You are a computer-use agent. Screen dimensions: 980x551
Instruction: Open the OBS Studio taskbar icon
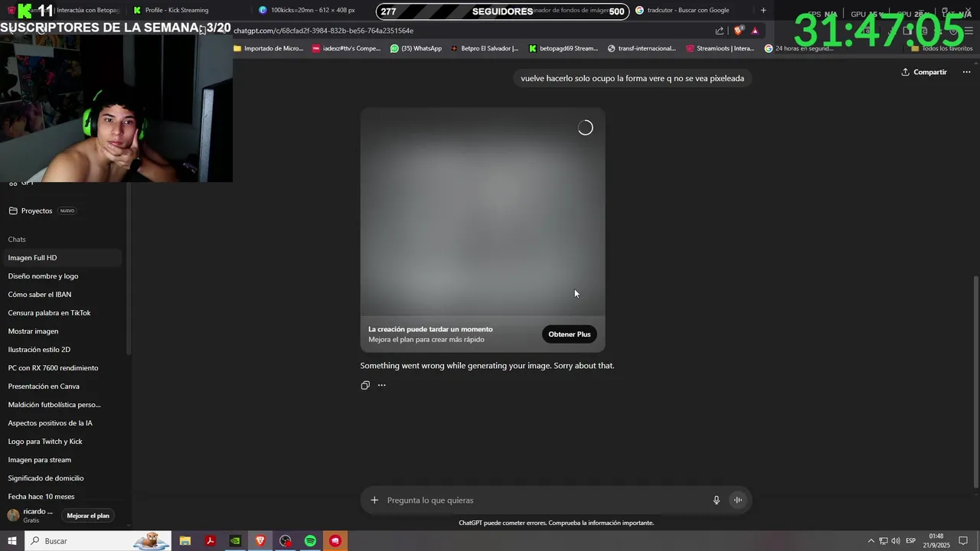286,541
